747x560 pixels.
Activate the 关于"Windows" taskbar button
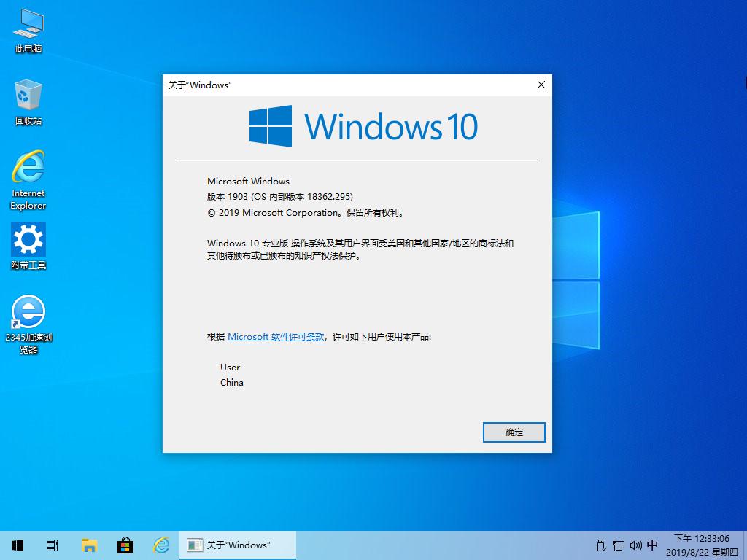pyautogui.click(x=238, y=545)
